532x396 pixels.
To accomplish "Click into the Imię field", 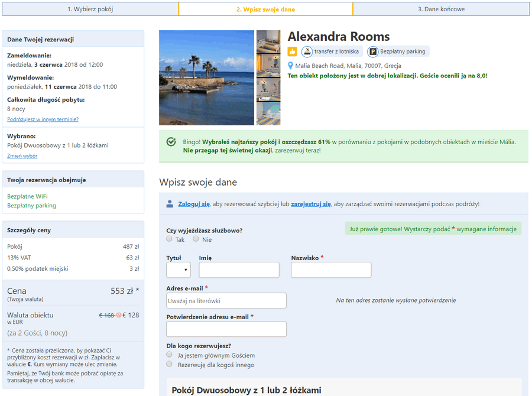I will point(239,270).
